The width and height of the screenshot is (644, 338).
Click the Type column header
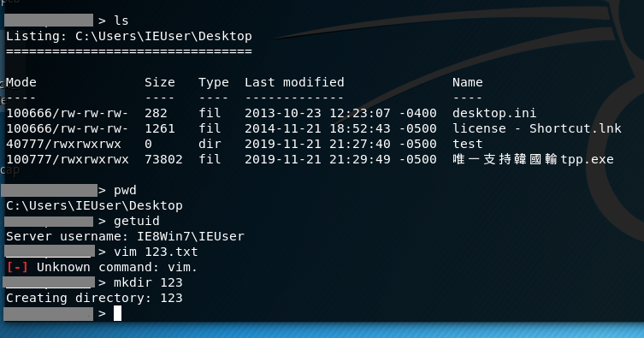[214, 83]
